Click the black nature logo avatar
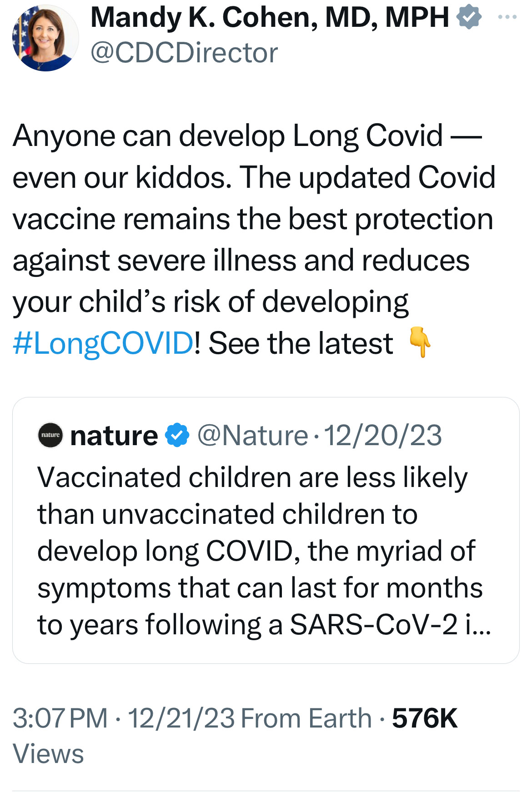 point(50,435)
